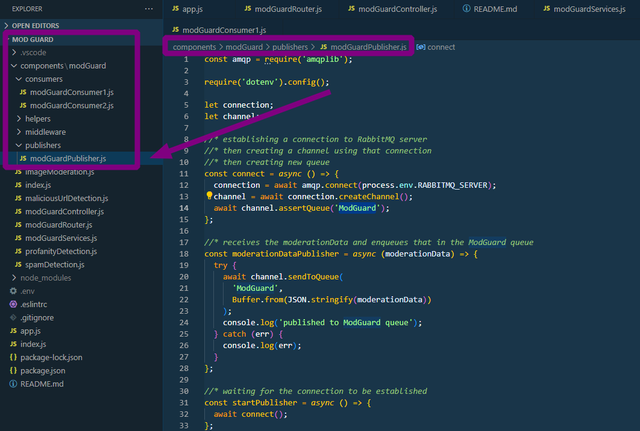640x431 pixels.
Task: Open profanityDetection.js file
Action: (x=61, y=251)
